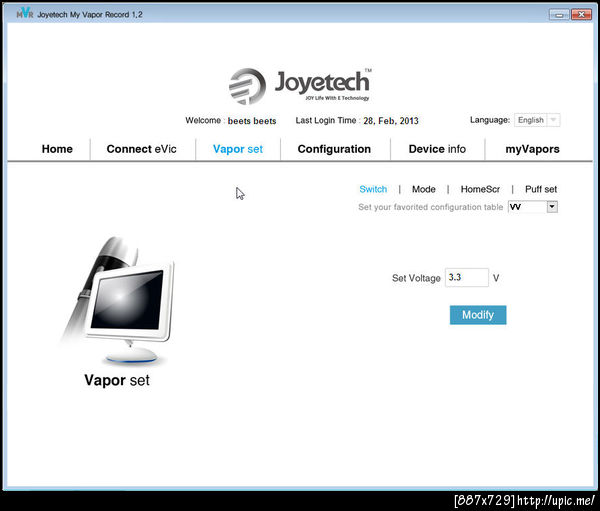Viewport: 600px width, 511px height.
Task: Minimize the My Vapor Record window
Action: 559,15
